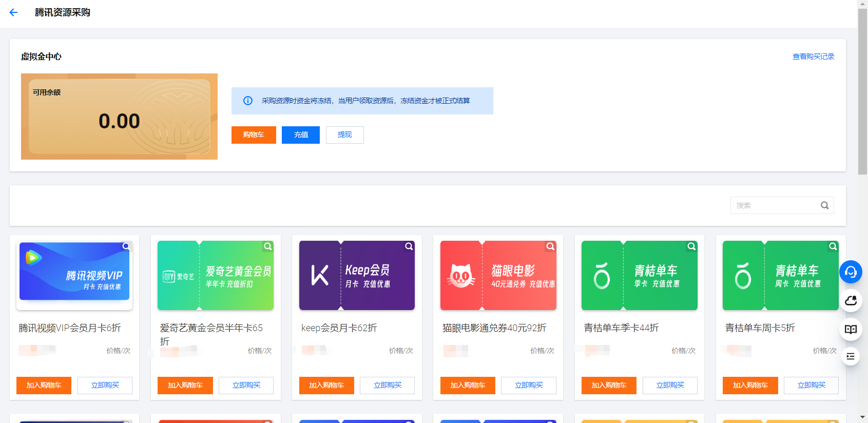Click the search magnifier icon in search box

pos(824,205)
